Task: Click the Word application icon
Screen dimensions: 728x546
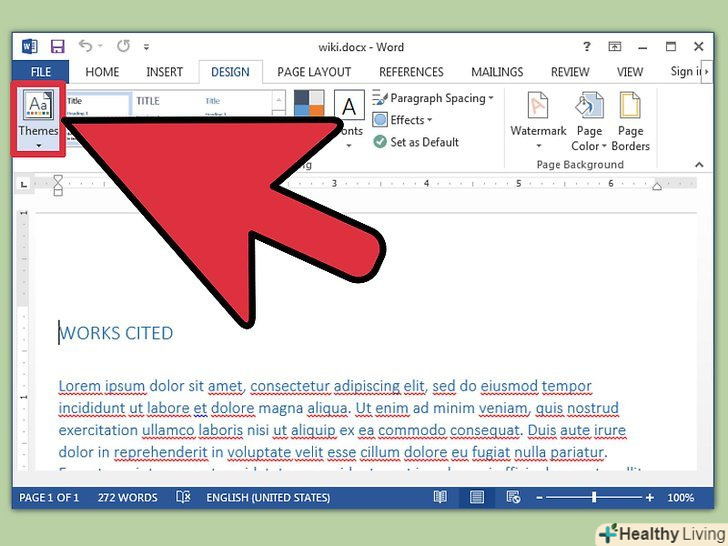Action: pos(30,46)
